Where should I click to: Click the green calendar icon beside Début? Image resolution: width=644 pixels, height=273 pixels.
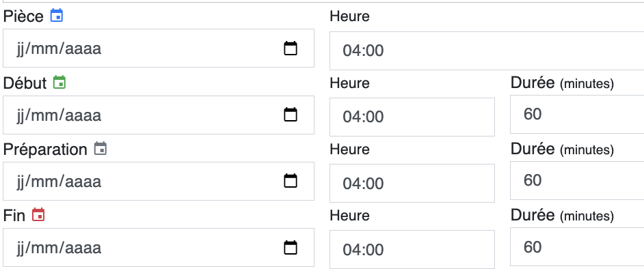(x=59, y=83)
